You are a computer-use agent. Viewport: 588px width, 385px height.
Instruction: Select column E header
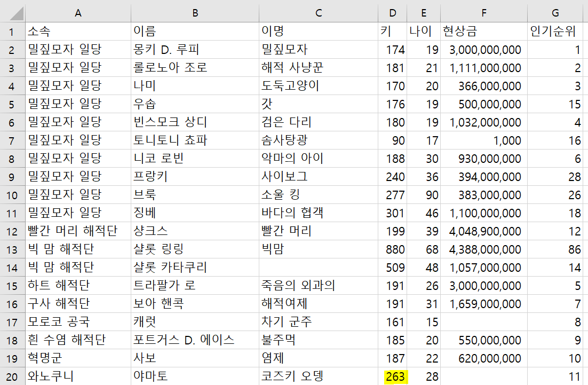pyautogui.click(x=423, y=13)
